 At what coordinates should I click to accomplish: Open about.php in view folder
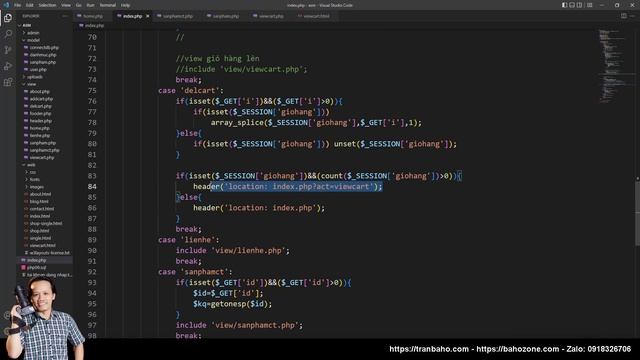click(40, 91)
